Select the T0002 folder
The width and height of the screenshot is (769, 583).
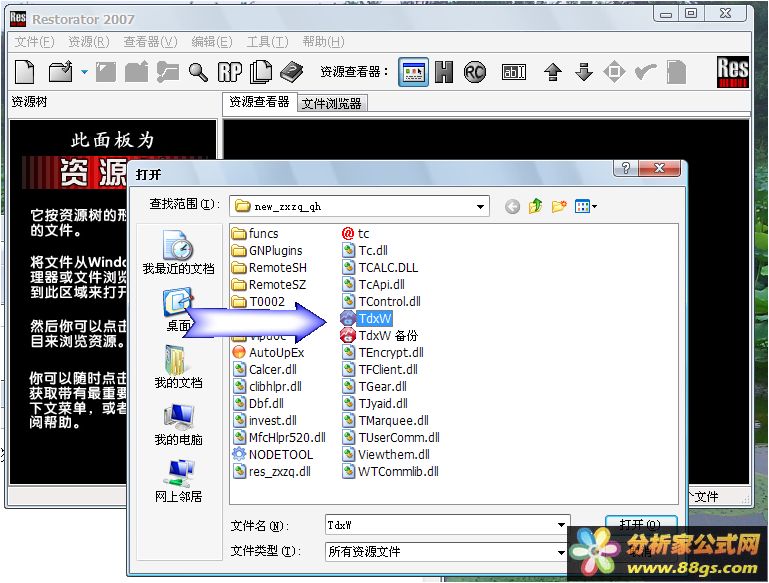coord(258,302)
